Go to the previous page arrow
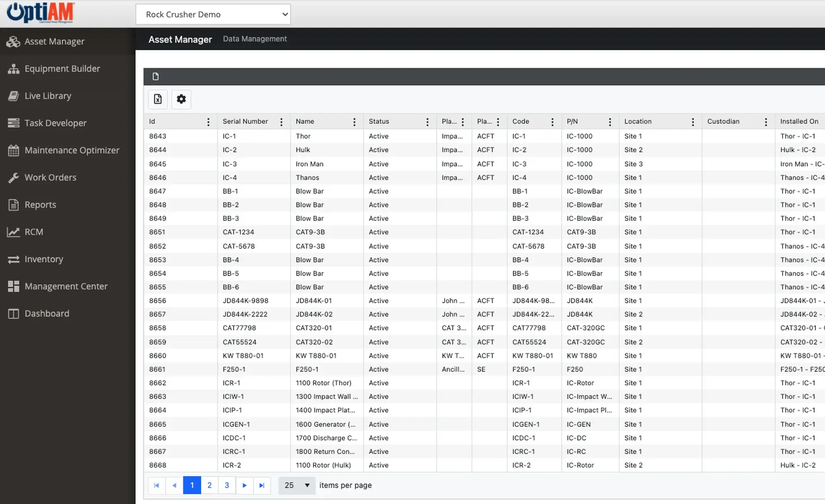 pos(174,485)
